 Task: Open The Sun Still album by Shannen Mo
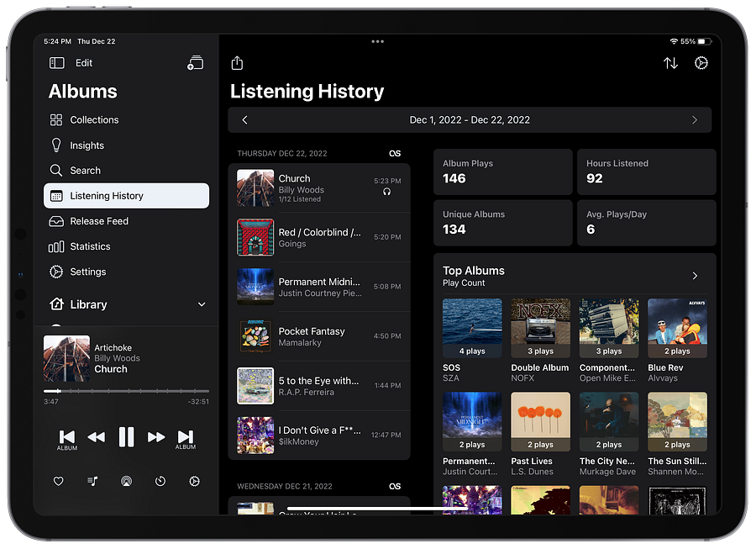click(x=677, y=434)
